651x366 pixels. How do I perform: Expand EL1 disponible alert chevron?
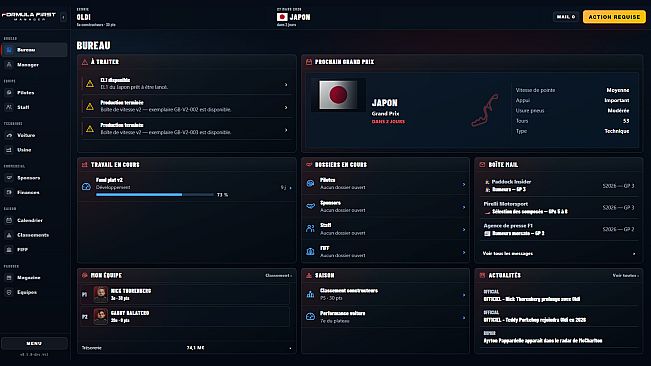pos(286,84)
